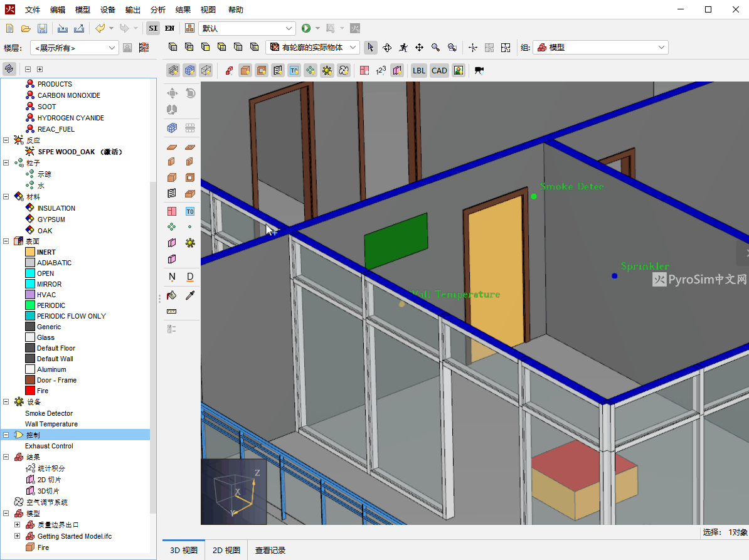Run the FDS simulation with the green play icon
The image size is (749, 560).
306,29
